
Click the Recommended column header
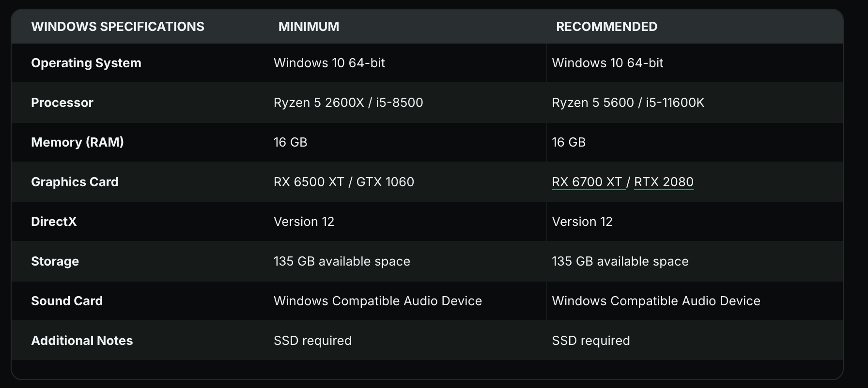(606, 27)
